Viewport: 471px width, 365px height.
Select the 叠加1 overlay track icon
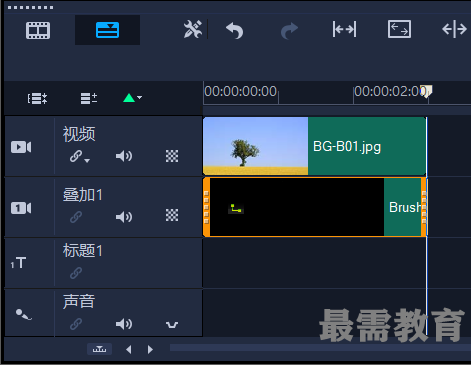(x=21, y=208)
